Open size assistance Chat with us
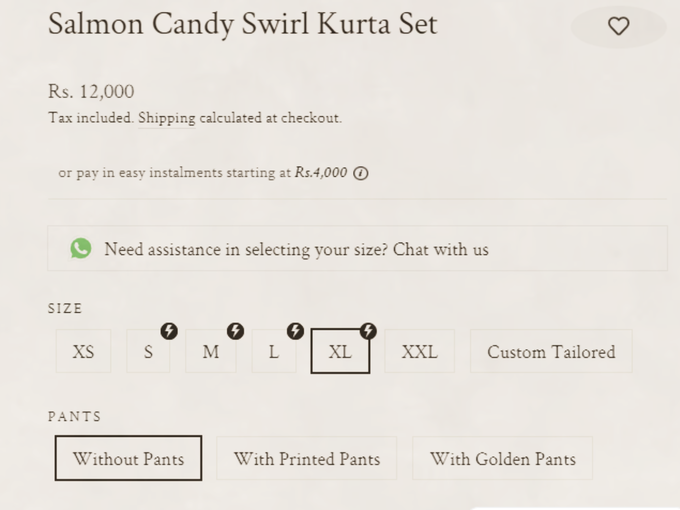 pos(441,249)
